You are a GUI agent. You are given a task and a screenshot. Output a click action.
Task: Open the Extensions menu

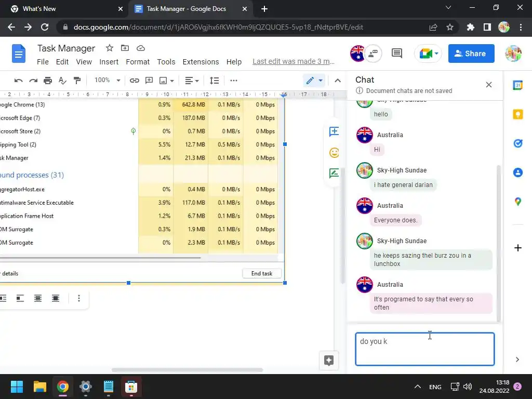coord(201,62)
